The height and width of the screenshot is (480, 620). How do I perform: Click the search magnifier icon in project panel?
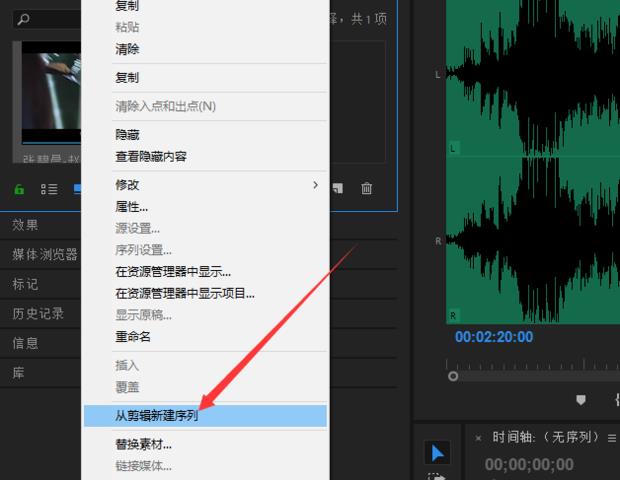tap(23, 19)
